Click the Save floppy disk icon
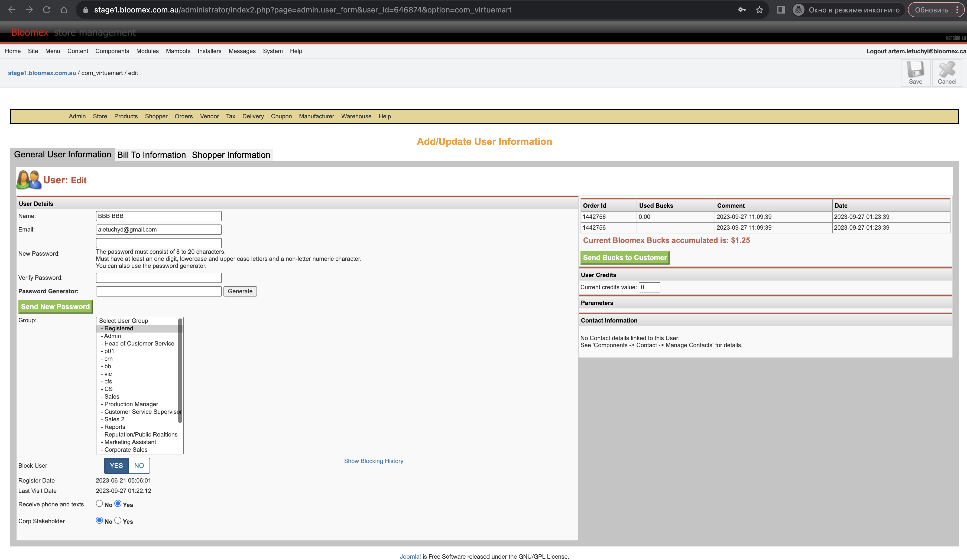The image size is (967, 560). pos(915,70)
